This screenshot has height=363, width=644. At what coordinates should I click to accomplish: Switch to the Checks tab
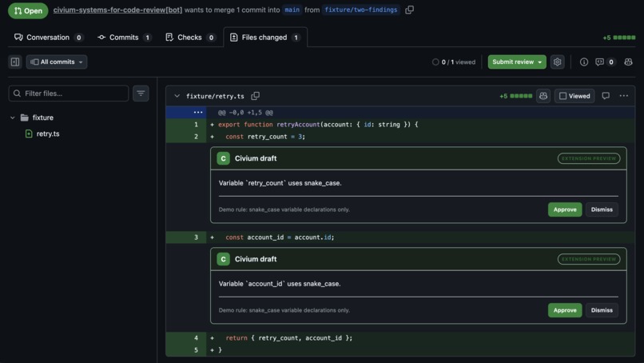point(191,38)
